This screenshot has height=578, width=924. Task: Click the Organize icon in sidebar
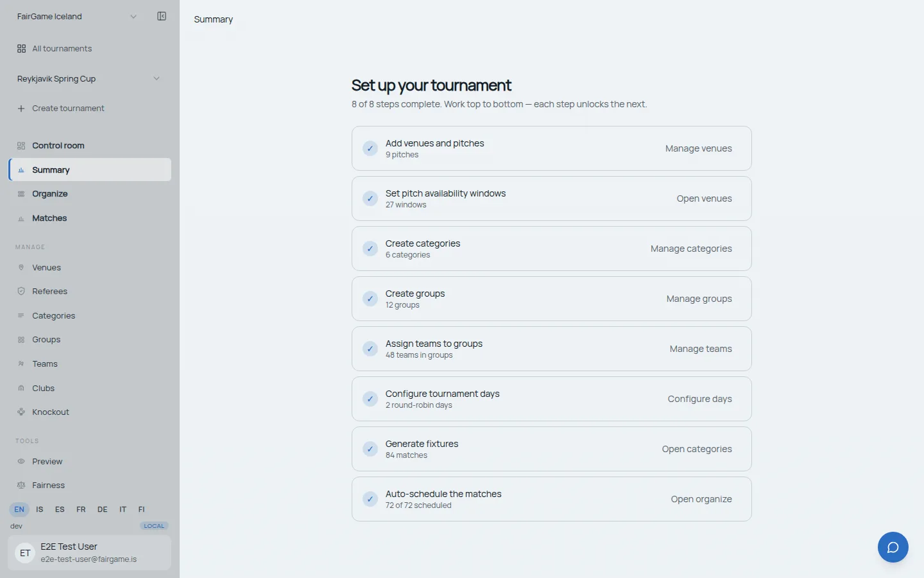tap(21, 194)
